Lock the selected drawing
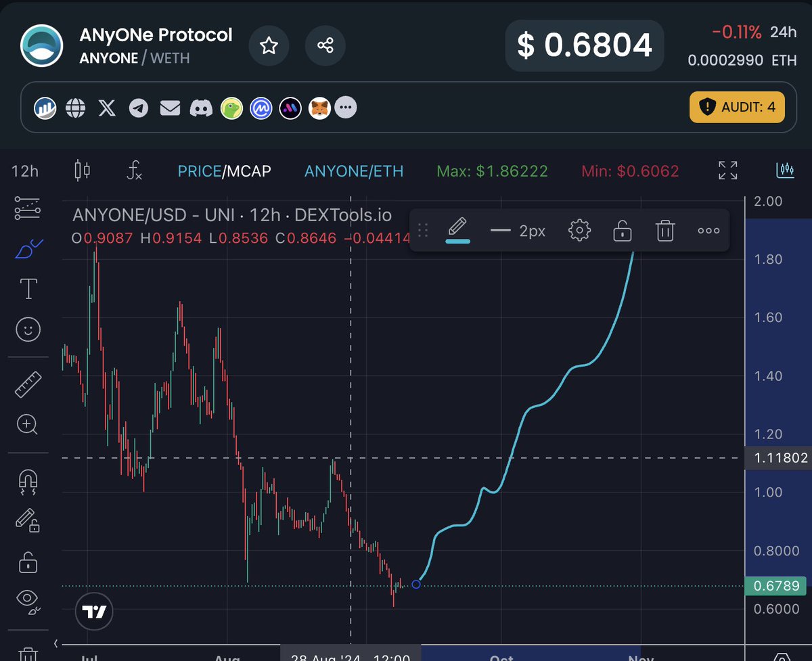Image resolution: width=812 pixels, height=661 pixels. [x=622, y=231]
